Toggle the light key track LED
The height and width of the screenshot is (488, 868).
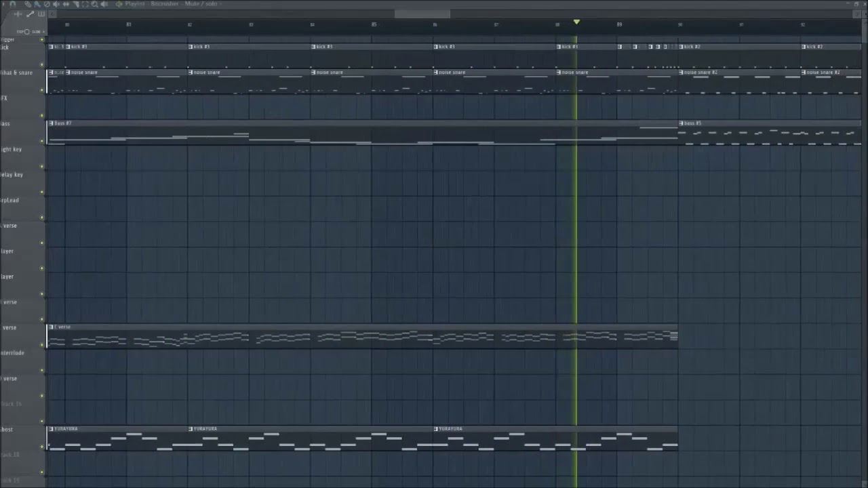tap(42, 167)
